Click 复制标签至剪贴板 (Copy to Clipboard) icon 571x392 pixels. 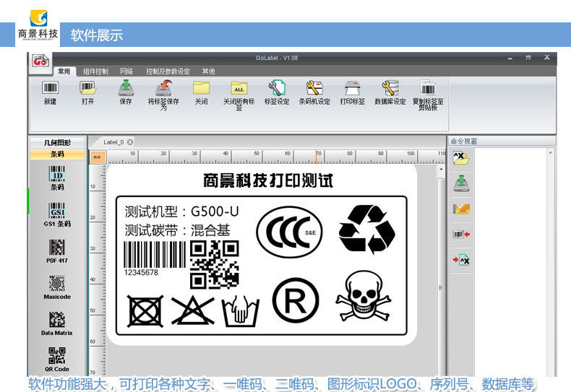(428, 87)
